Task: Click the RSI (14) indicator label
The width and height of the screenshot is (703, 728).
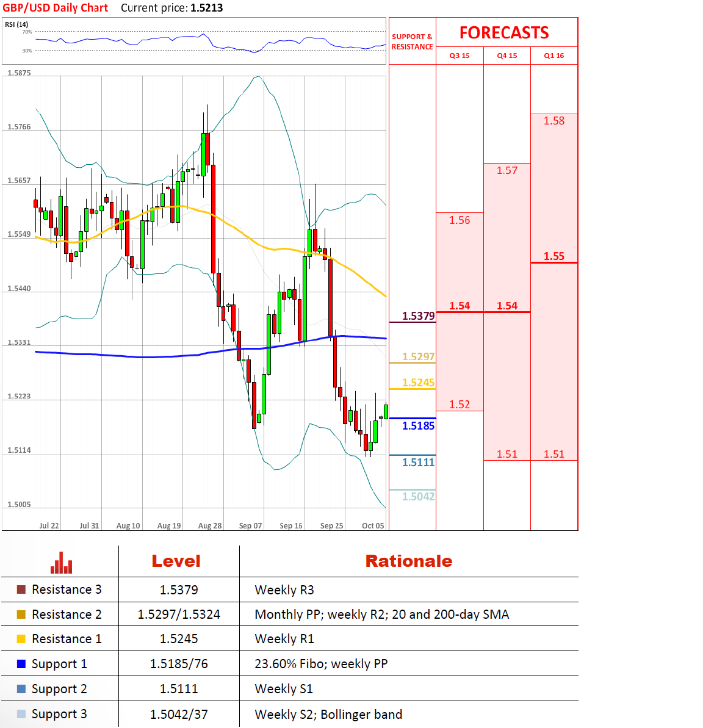Action: (x=16, y=24)
